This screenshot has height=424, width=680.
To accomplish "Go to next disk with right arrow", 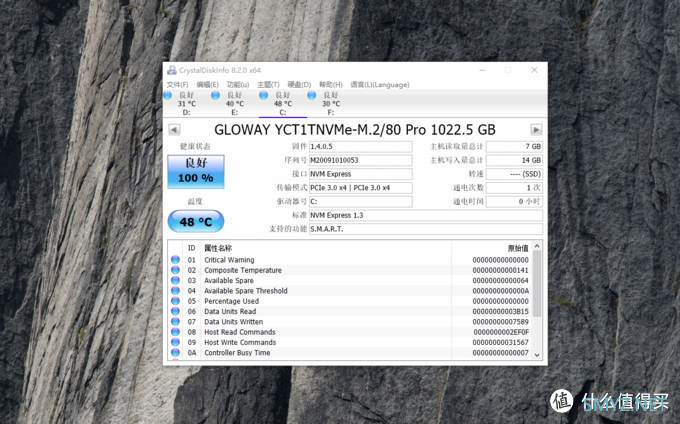I will point(536,130).
